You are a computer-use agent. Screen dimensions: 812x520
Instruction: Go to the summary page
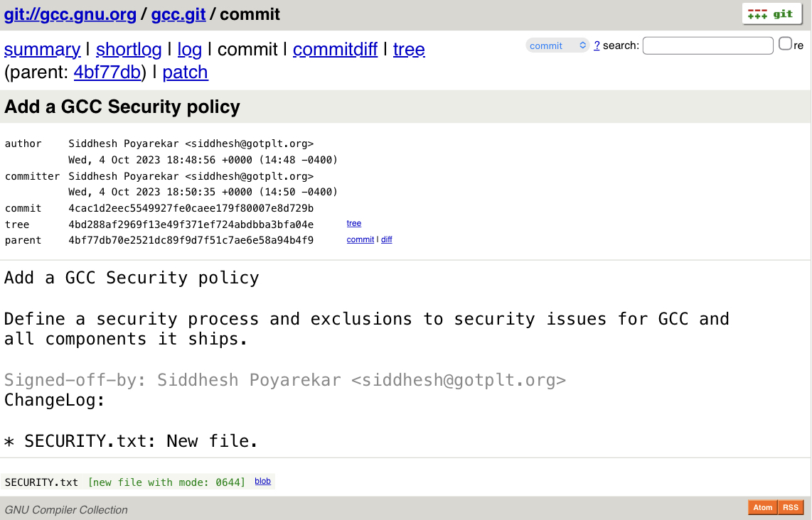click(42, 50)
